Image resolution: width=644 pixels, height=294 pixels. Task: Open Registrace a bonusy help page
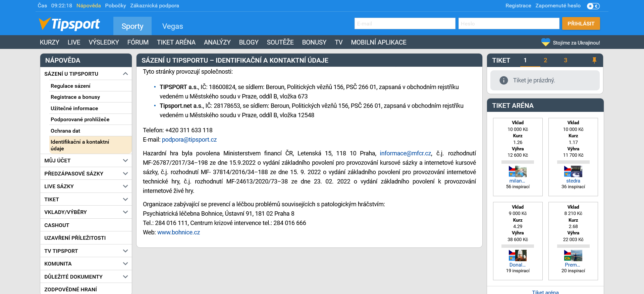[91, 97]
